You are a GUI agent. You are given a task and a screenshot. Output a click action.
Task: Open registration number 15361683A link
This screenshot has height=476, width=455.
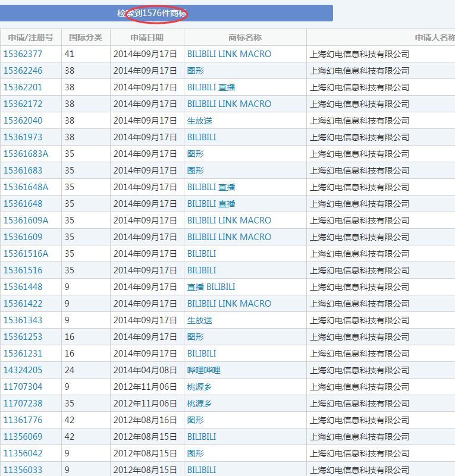[x=26, y=154]
